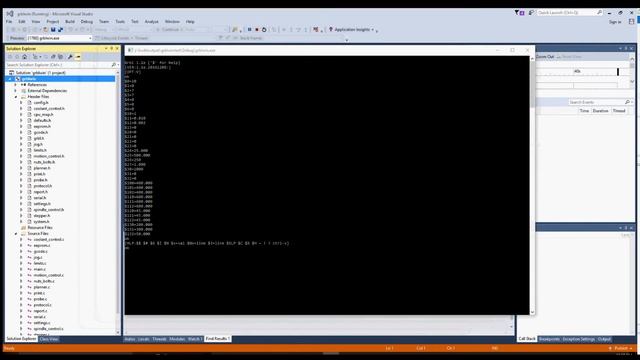640x360 pixels.
Task: Open the Build menu
Action: [70, 22]
